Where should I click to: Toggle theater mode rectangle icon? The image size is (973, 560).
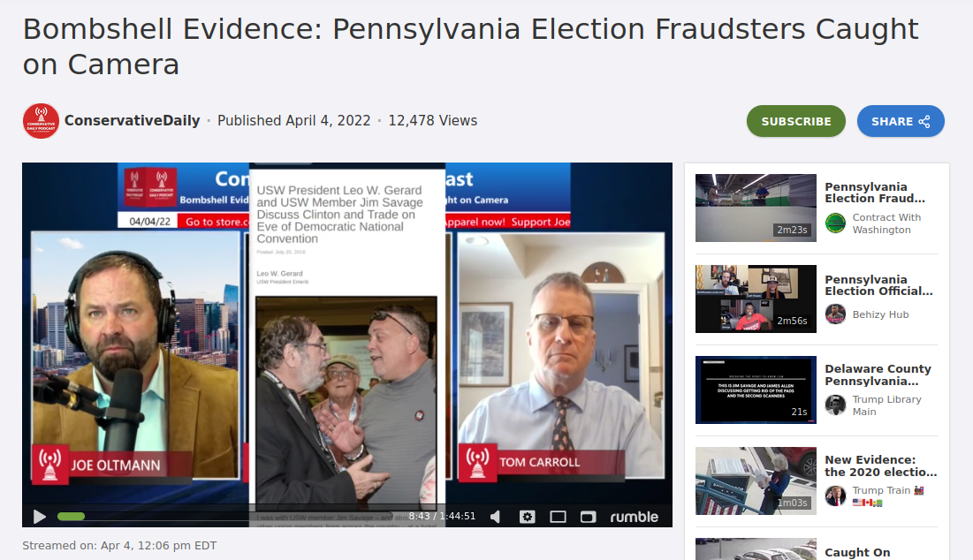558,517
